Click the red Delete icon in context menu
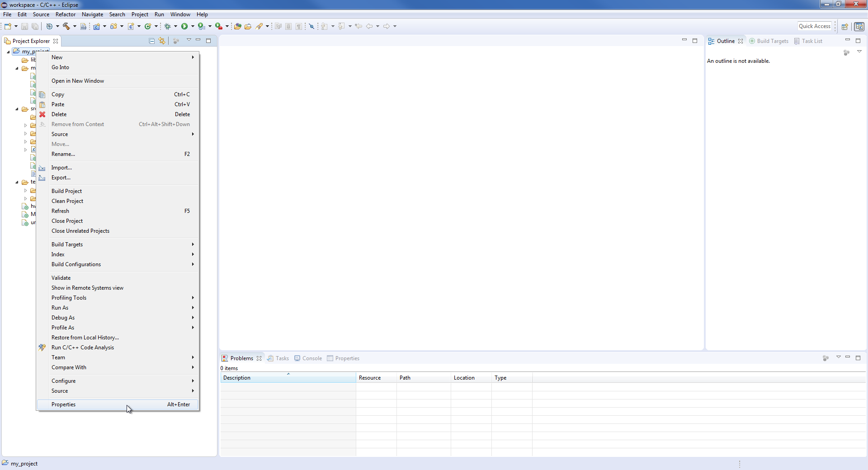Image resolution: width=868 pixels, height=470 pixels. click(x=42, y=114)
